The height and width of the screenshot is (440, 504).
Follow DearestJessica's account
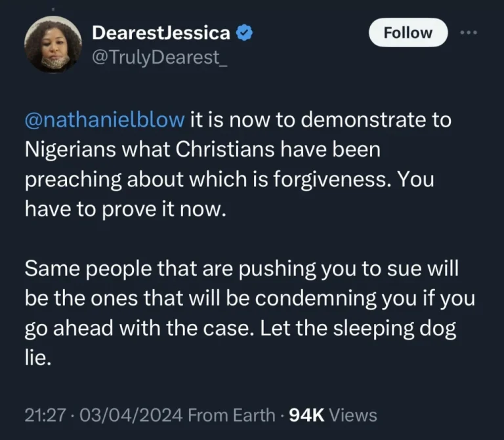tap(408, 33)
